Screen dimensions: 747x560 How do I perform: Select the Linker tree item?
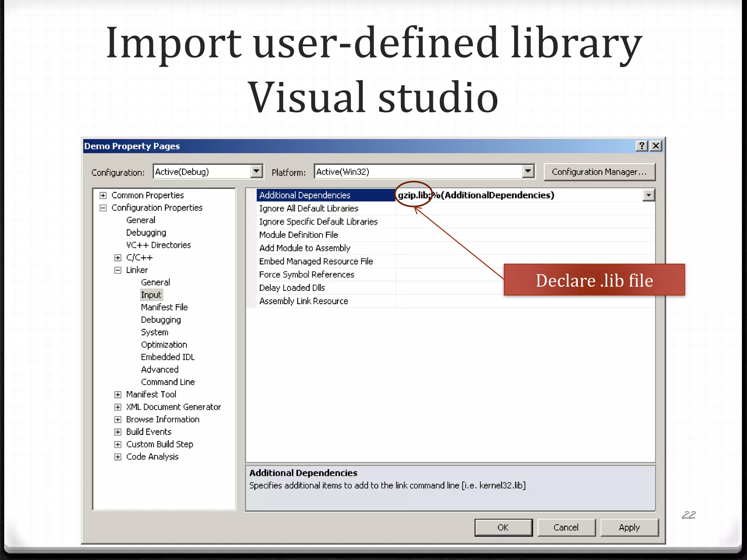pyautogui.click(x=137, y=270)
